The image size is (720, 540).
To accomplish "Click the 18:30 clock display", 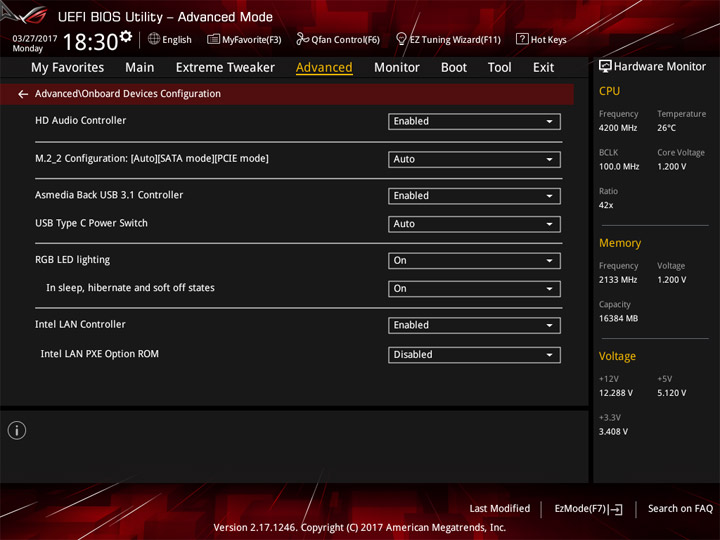I will [90, 42].
